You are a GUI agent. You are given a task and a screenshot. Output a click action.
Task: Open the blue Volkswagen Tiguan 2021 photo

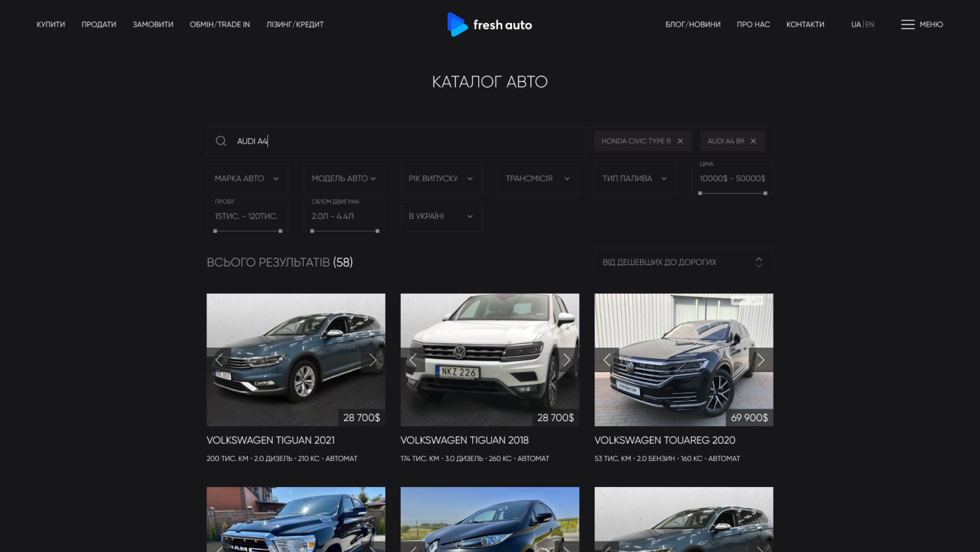pos(296,360)
